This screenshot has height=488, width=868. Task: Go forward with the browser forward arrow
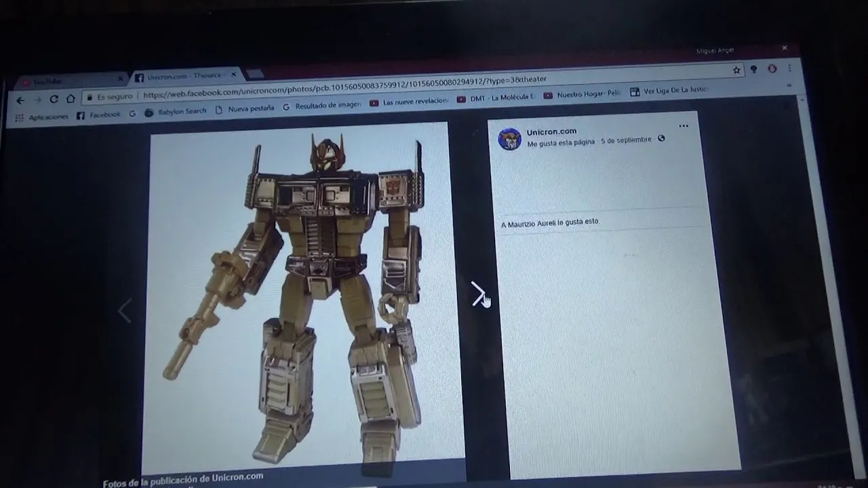tap(38, 100)
